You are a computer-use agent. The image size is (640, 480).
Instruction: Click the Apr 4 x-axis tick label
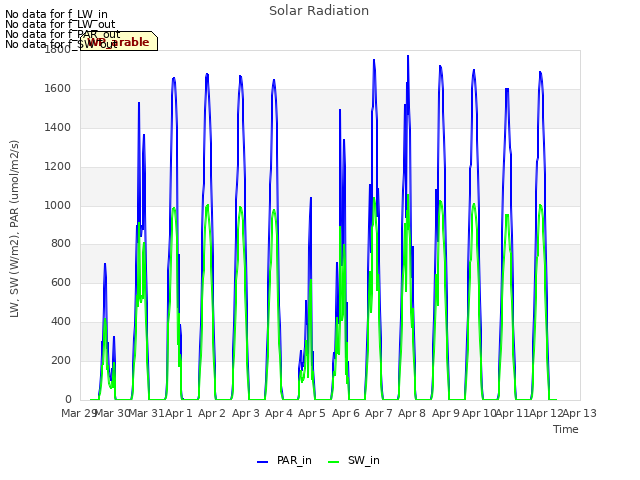(x=279, y=413)
